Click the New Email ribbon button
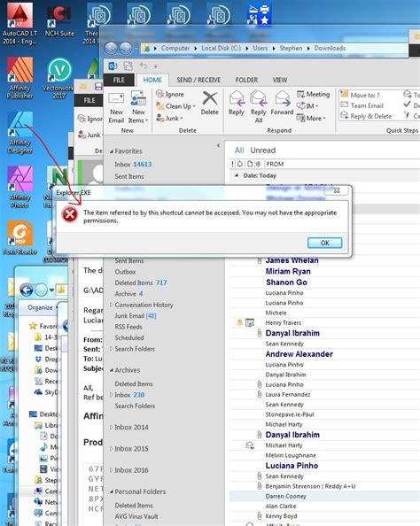The height and width of the screenshot is (526, 420). 116,107
